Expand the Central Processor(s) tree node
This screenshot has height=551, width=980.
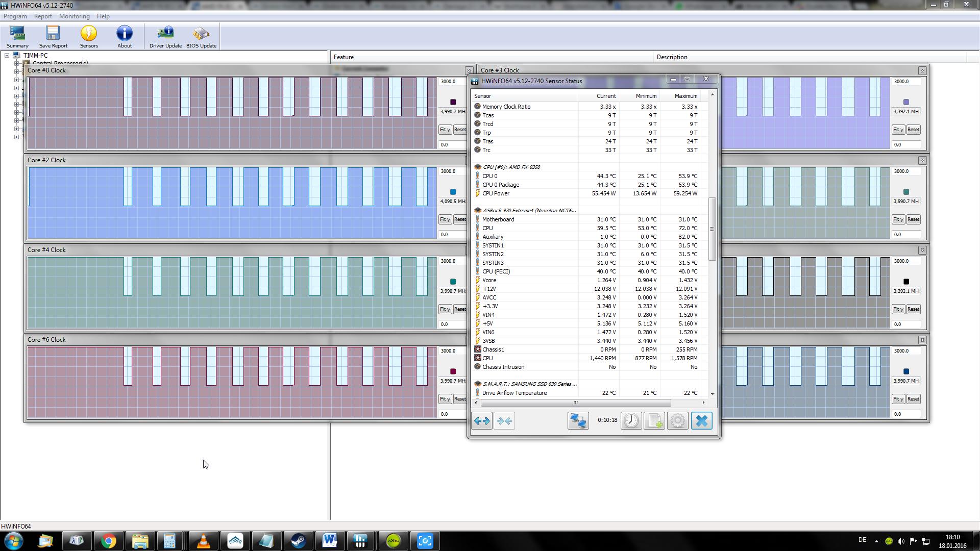(16, 64)
